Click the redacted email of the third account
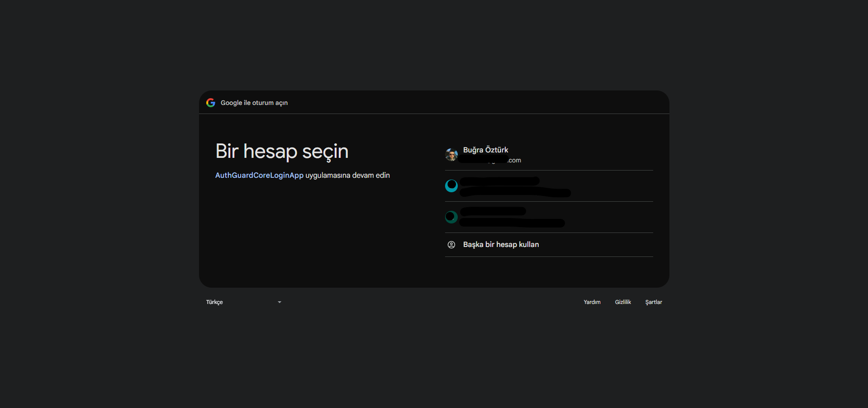The image size is (868, 408). (512, 223)
